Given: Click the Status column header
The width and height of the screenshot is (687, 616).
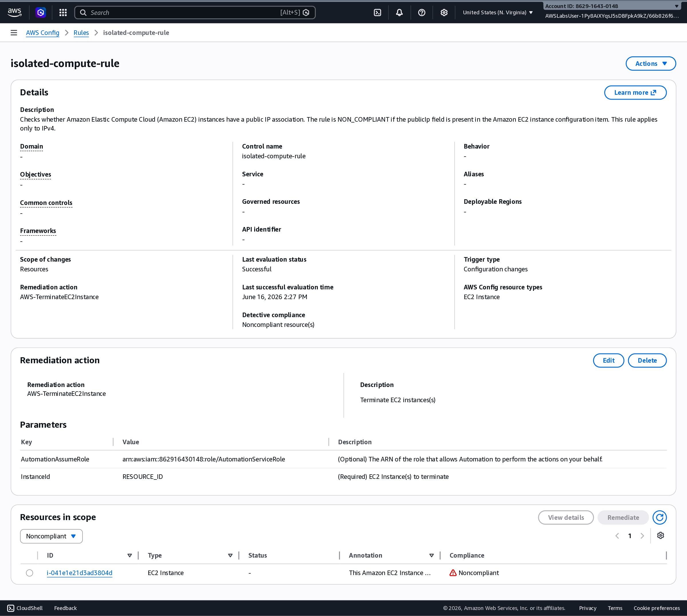Looking at the screenshot, I should (258, 555).
